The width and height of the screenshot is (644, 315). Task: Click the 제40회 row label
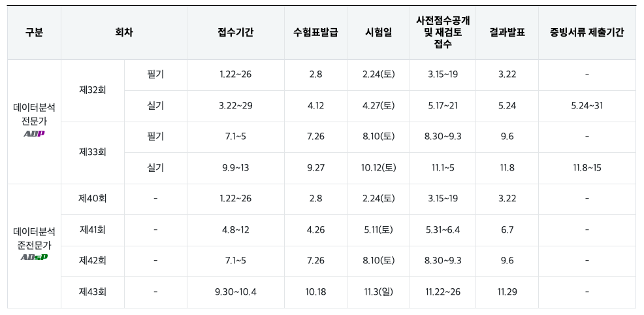coord(93,199)
